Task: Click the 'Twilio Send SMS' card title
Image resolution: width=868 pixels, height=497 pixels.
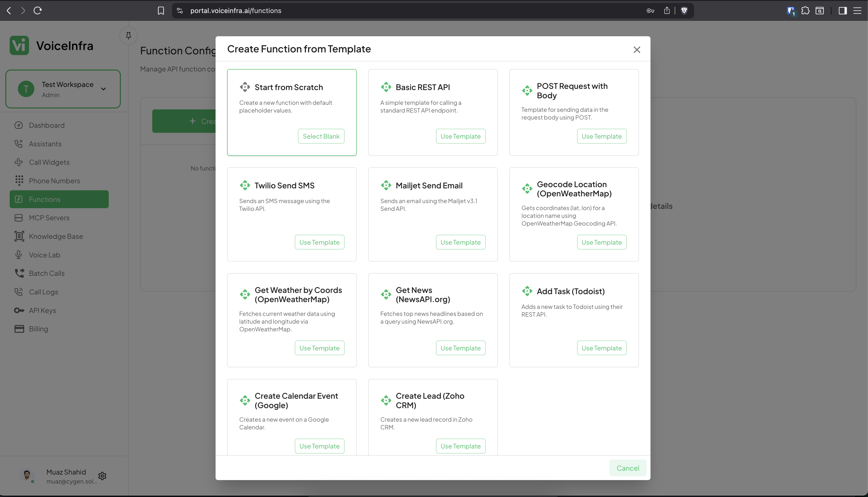Action: (284, 185)
